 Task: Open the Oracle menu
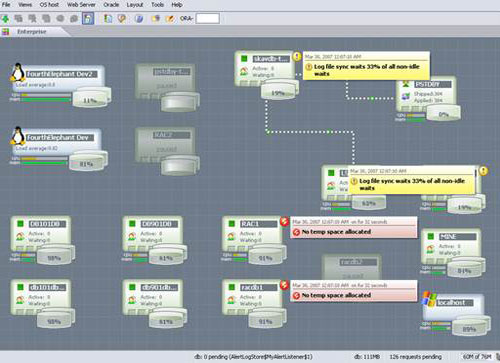(x=111, y=5)
